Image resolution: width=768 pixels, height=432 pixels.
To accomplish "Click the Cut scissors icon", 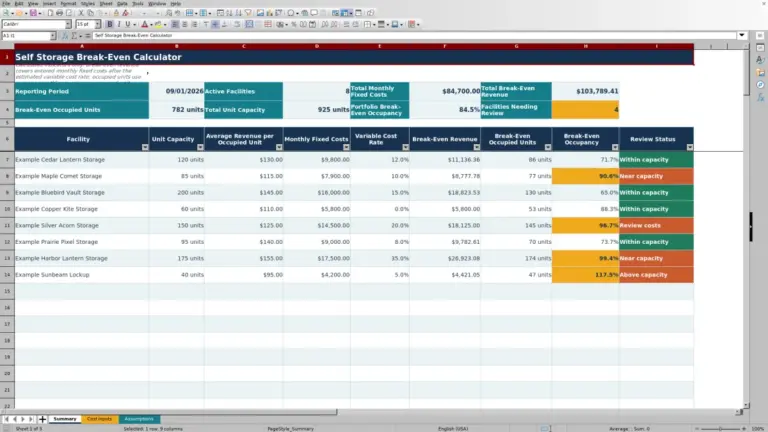I will click(81, 13).
